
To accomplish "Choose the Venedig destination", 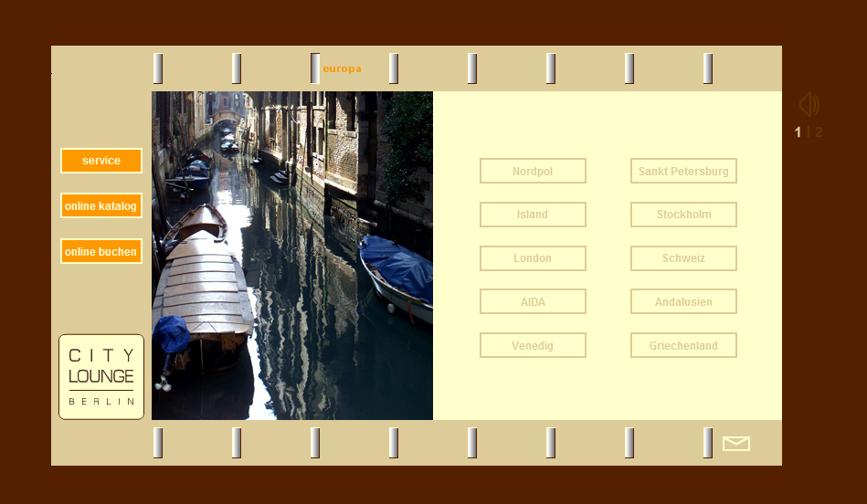I will tap(533, 346).
